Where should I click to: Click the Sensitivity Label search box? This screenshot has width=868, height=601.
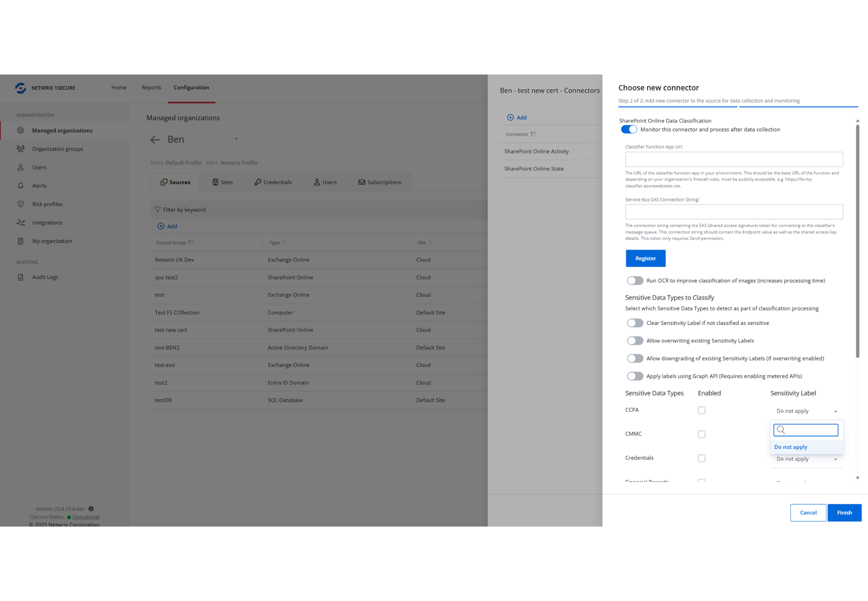click(x=806, y=430)
